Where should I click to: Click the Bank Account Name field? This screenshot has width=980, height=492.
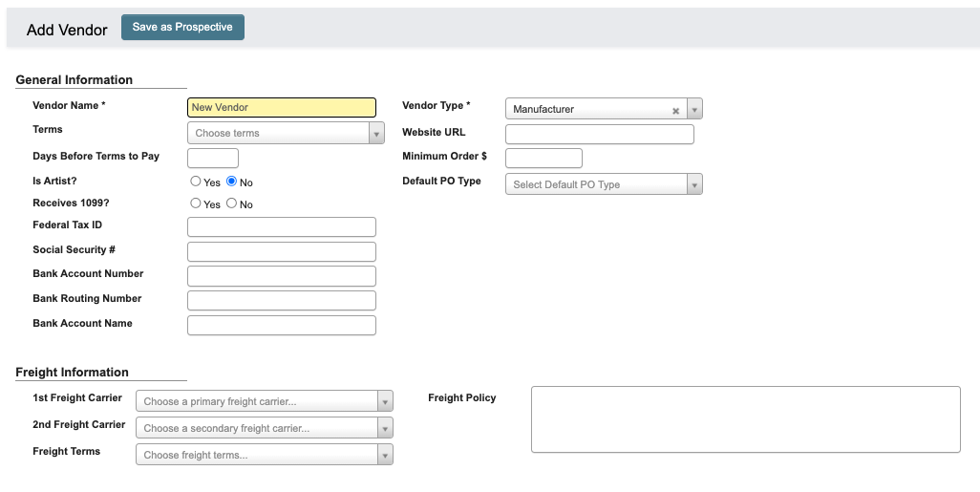click(282, 325)
